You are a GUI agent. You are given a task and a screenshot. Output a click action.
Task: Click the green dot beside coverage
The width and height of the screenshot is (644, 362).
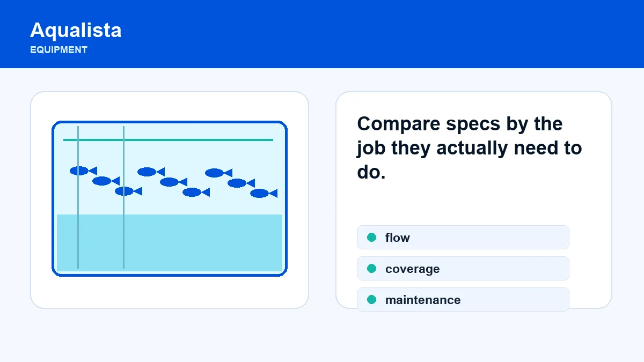371,269
